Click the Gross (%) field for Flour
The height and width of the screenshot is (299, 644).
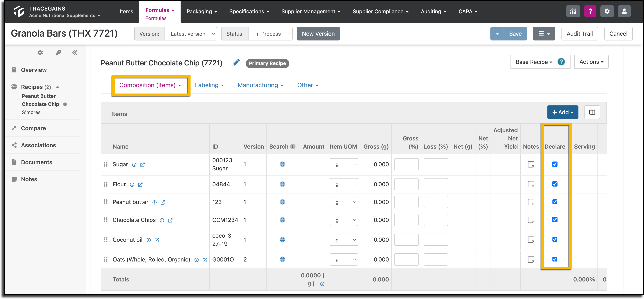click(x=406, y=184)
